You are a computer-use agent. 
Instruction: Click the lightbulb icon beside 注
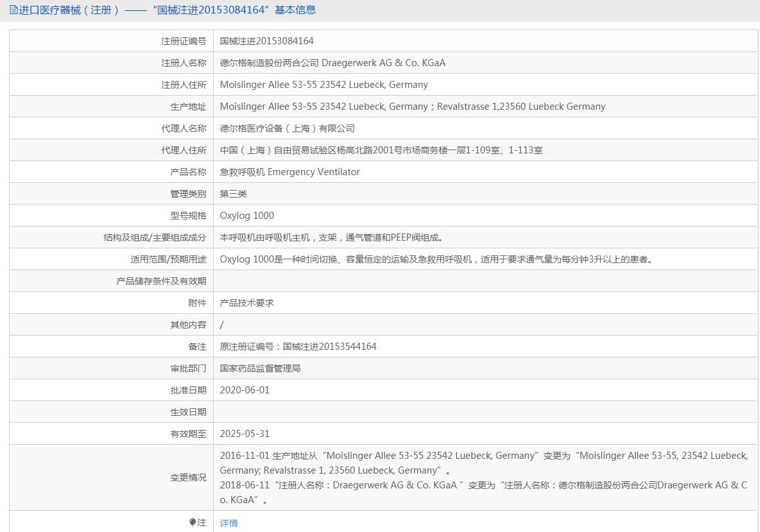coord(193,522)
